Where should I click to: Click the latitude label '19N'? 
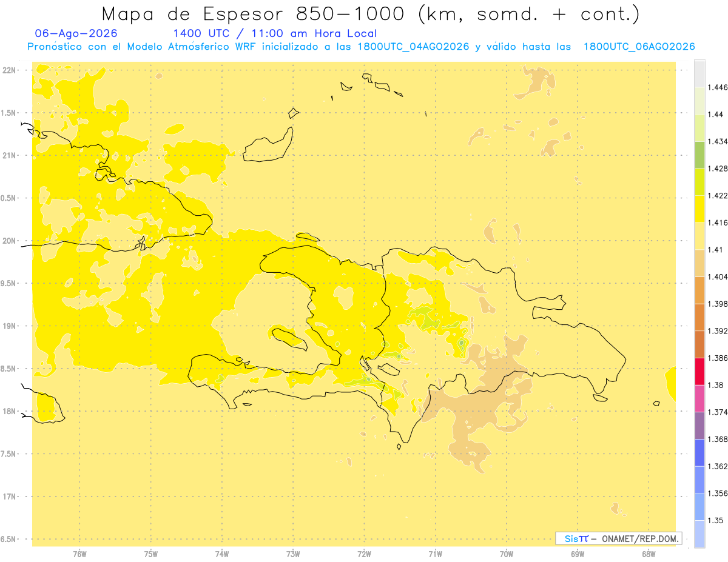pos(9,326)
